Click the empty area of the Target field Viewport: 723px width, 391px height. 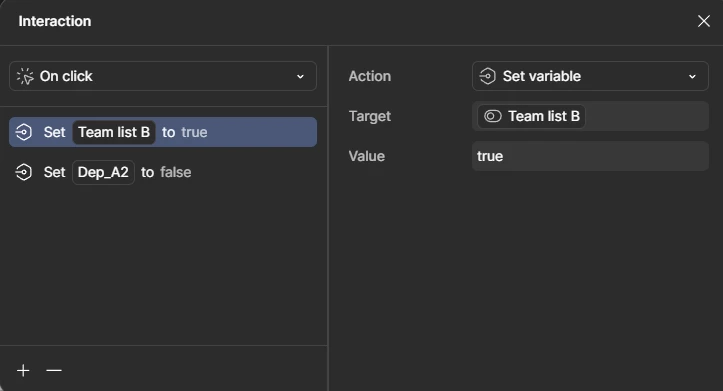(x=646, y=116)
